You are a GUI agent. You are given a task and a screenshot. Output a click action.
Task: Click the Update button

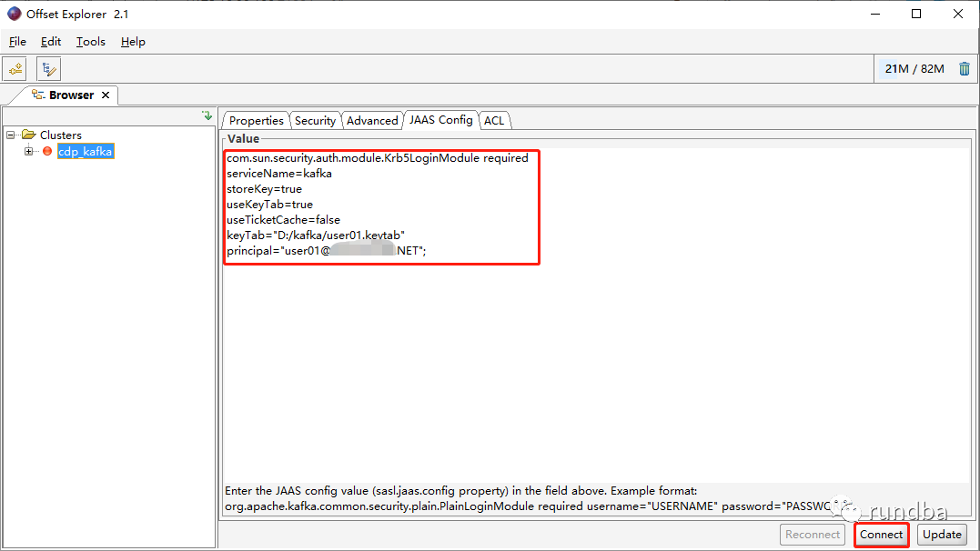click(x=942, y=535)
